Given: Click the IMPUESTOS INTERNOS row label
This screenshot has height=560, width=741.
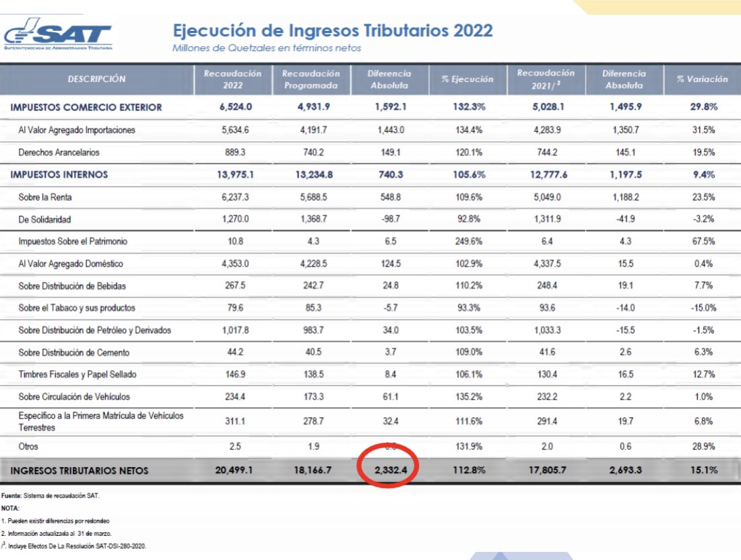Looking at the screenshot, I should tap(59, 175).
